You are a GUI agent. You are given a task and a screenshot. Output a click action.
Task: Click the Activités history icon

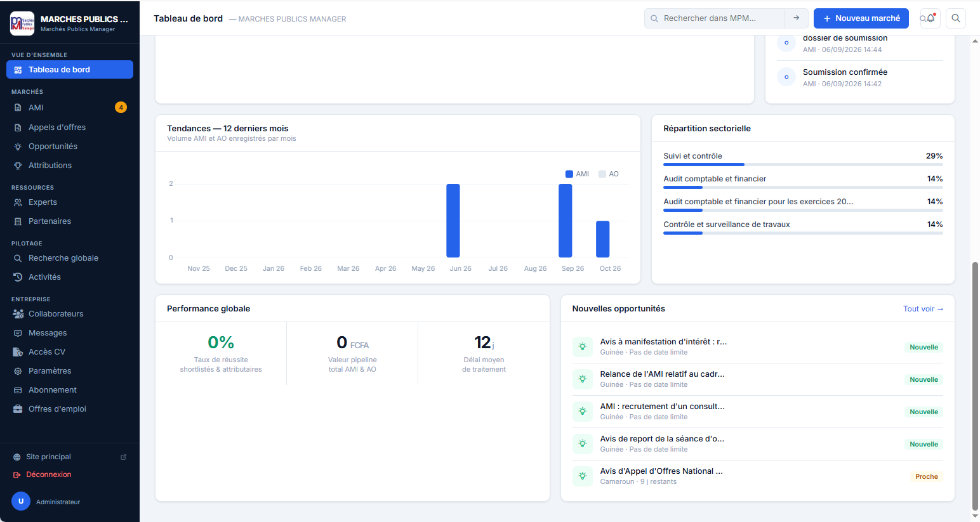click(x=18, y=277)
